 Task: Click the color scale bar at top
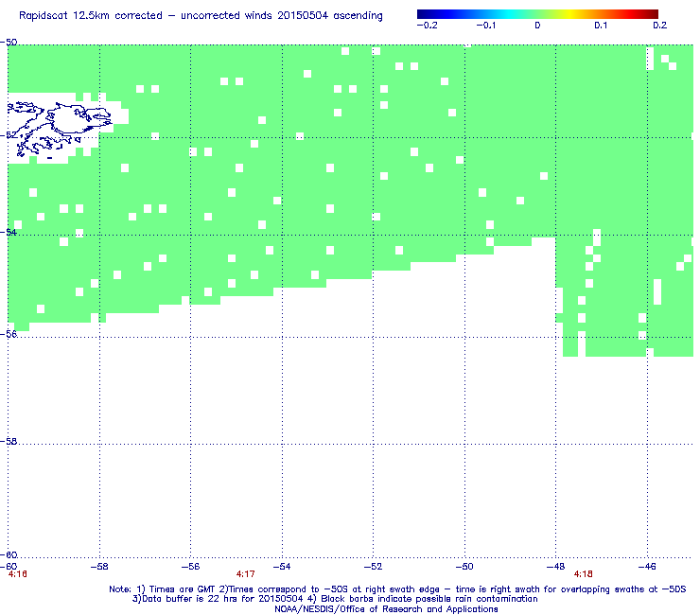(x=537, y=14)
